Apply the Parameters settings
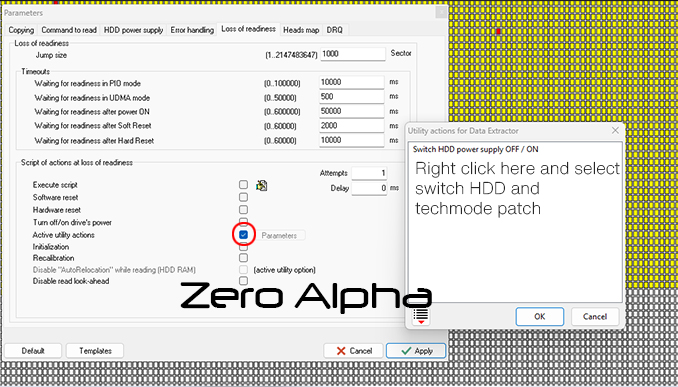 [x=416, y=351]
